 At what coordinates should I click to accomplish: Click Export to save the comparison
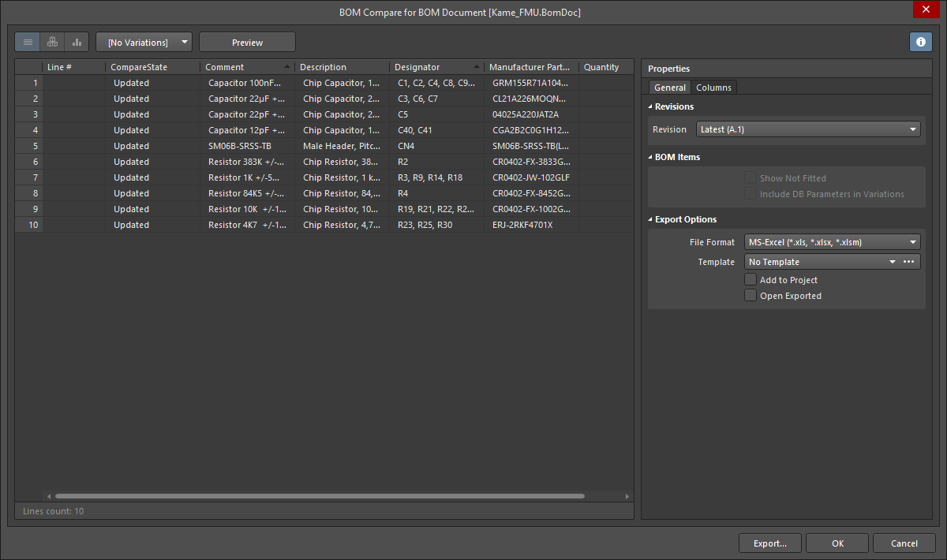769,543
